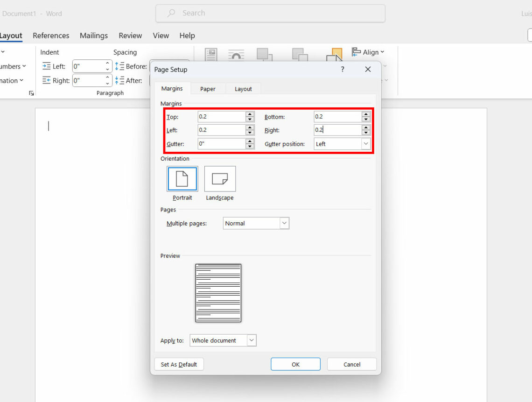Click the margins Preview thumbnail
This screenshot has width=532, height=402.
[x=218, y=293]
